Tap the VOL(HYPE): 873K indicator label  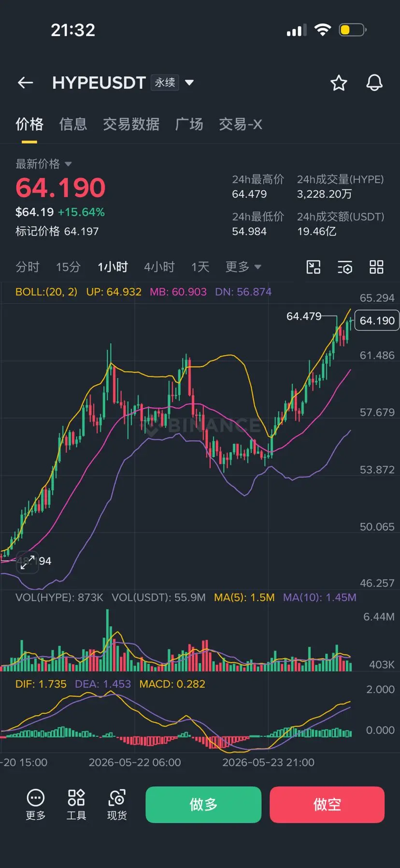[59, 597]
